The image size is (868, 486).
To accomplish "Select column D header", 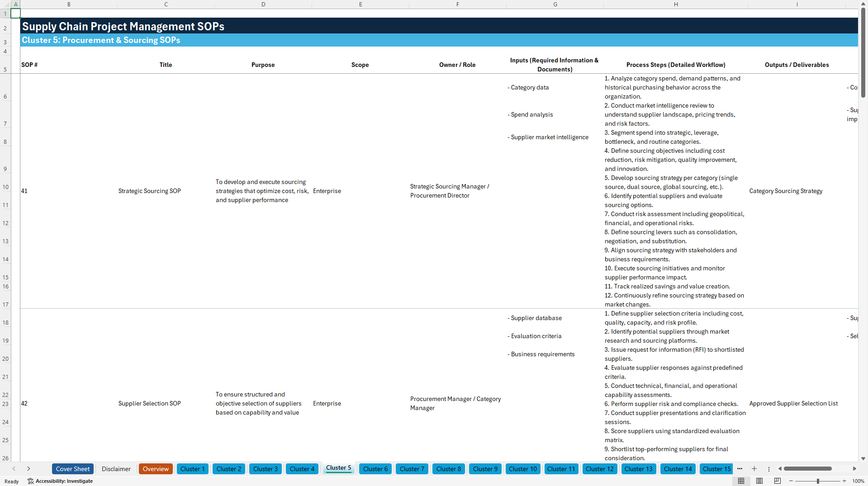I will pyautogui.click(x=263, y=4).
